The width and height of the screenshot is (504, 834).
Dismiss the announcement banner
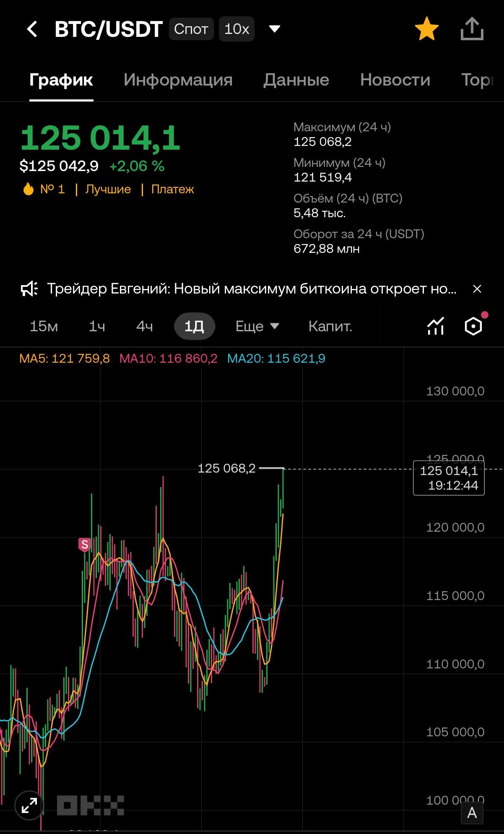point(477,289)
